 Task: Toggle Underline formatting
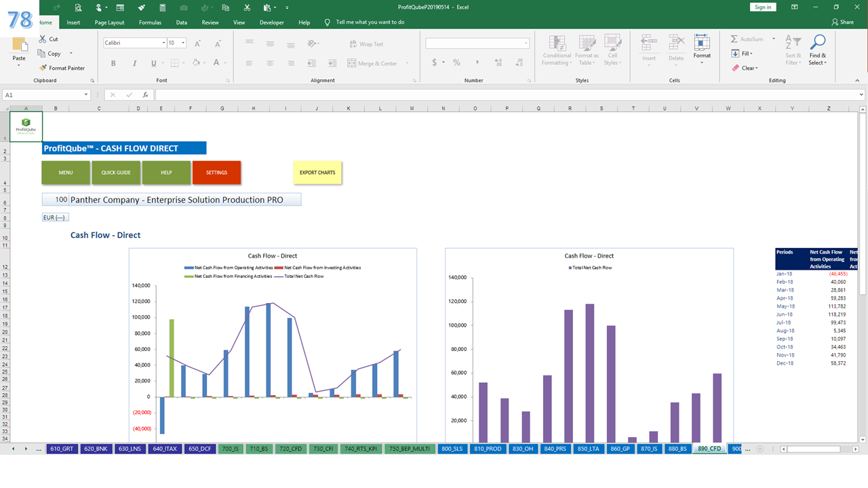click(153, 63)
